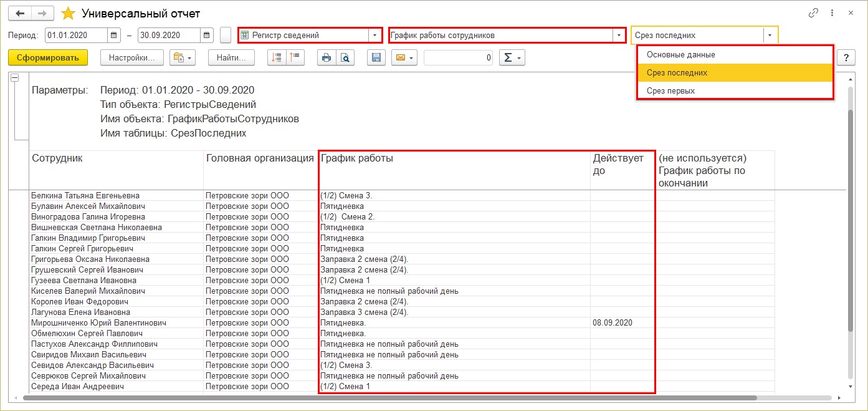The height and width of the screenshot is (411, 868).
Task: Click the 'Сформировать' button
Action: (48, 58)
